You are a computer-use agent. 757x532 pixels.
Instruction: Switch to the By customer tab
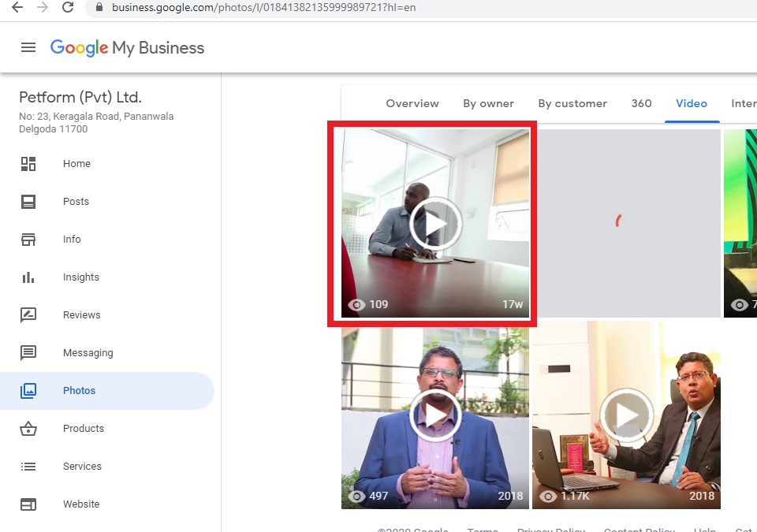tap(572, 103)
